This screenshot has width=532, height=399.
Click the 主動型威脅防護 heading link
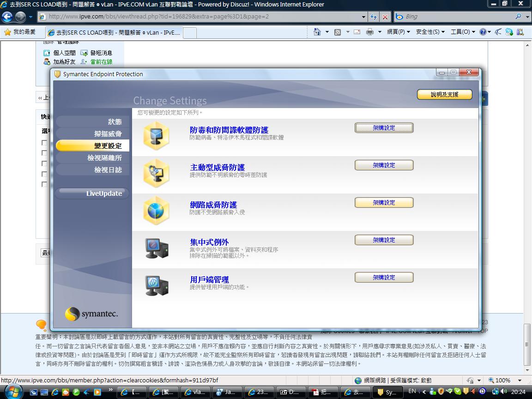tap(217, 167)
